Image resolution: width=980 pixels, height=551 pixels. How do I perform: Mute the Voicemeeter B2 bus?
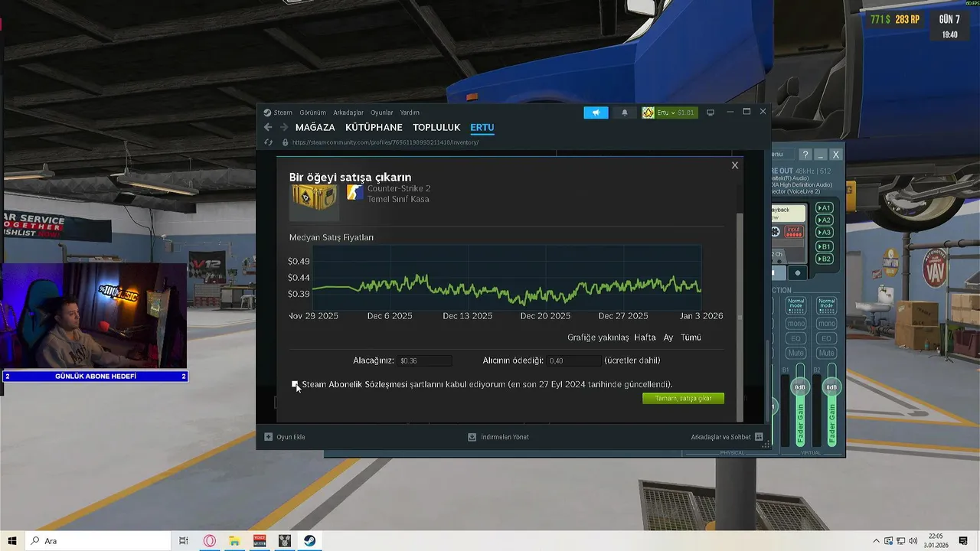(826, 353)
